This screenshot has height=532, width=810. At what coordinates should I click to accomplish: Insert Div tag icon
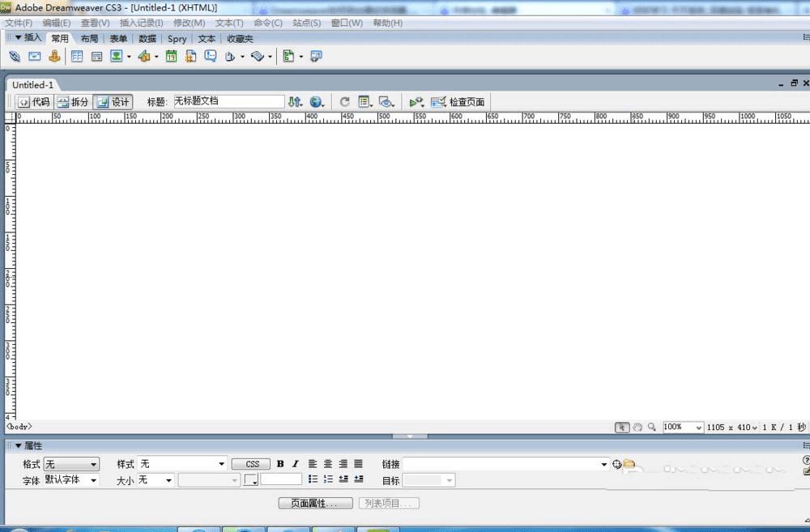[x=96, y=57]
